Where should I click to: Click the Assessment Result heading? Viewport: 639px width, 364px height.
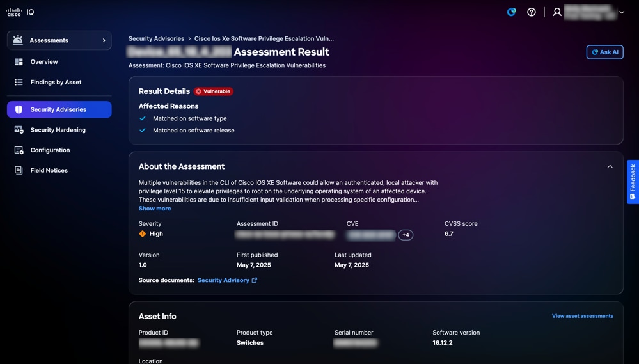pos(281,52)
